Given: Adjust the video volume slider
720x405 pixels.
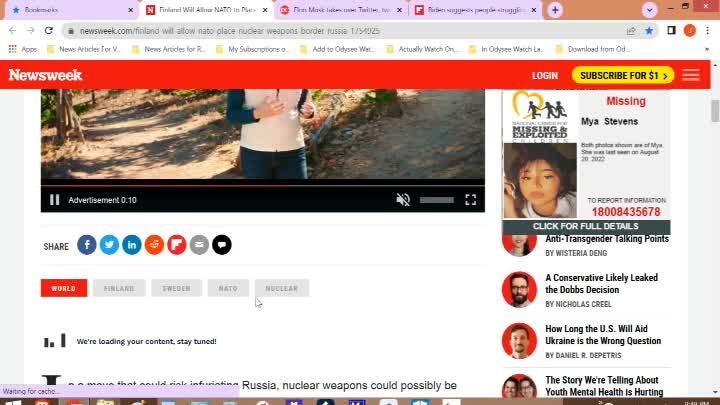Looking at the screenshot, I should click(437, 200).
